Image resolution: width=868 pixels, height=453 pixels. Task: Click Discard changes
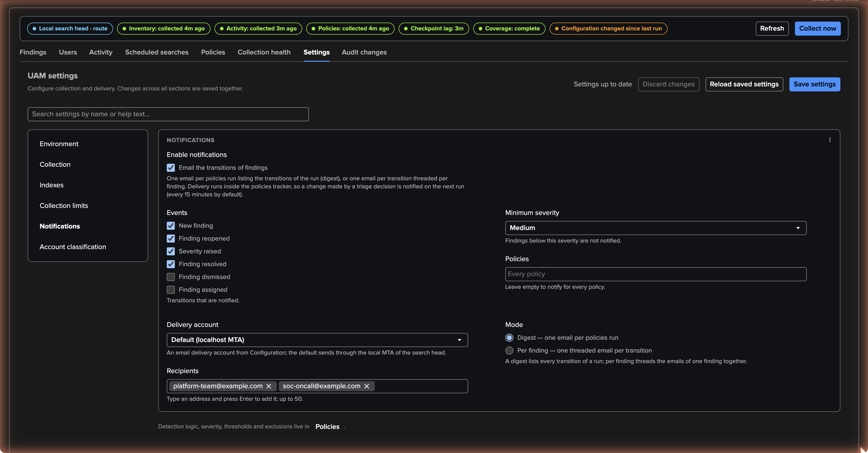pos(669,84)
